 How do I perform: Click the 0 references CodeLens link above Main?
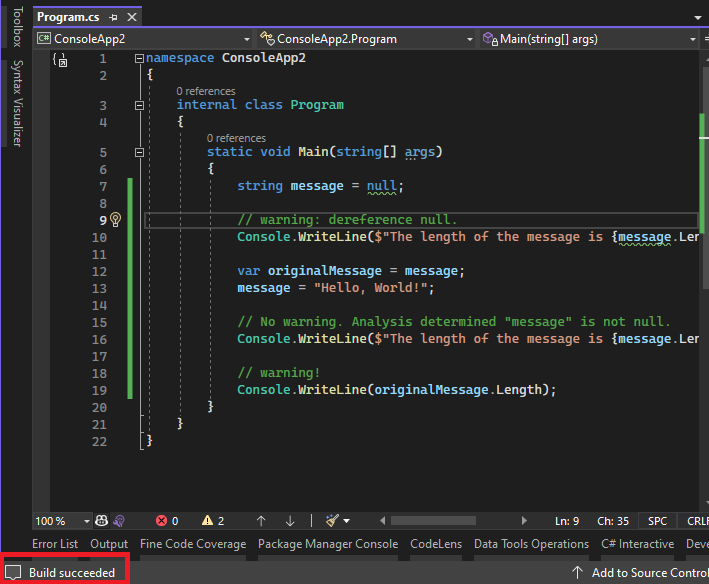236,138
